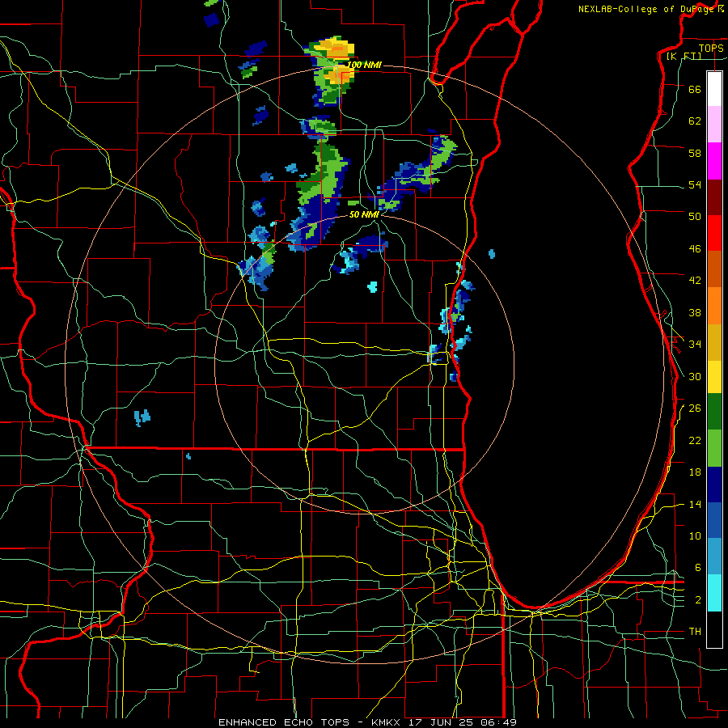Click the bright yellow legend swatch
This screenshot has height=728, width=728.
(714, 376)
